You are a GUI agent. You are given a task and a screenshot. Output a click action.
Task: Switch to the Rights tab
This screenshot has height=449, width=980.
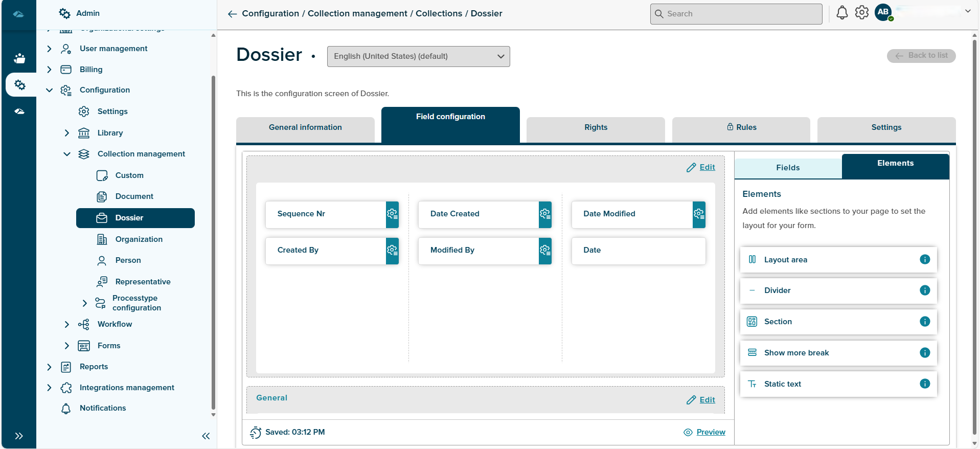click(x=595, y=127)
